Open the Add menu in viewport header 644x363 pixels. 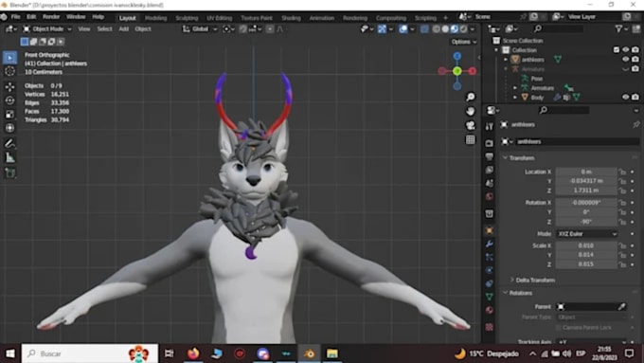pos(124,28)
